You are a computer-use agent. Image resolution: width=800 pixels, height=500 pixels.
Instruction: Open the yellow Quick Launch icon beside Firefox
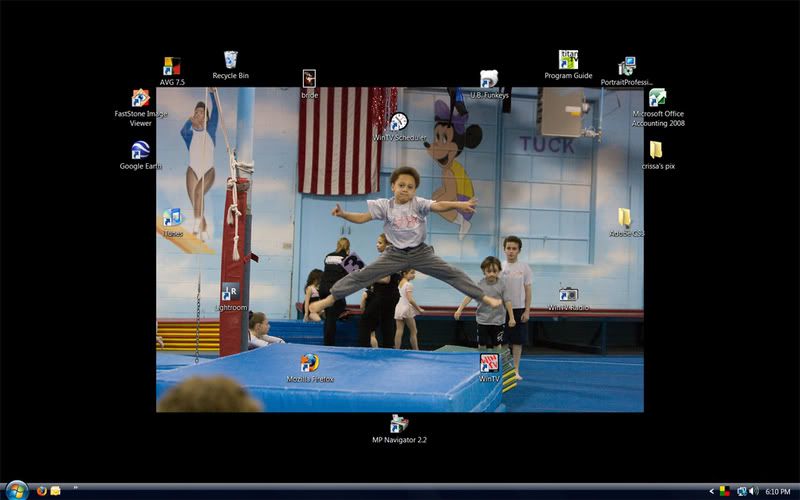(55, 491)
